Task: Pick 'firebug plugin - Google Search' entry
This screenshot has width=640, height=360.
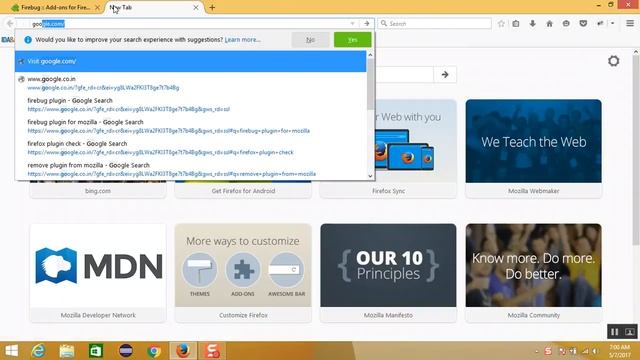Action: [191, 104]
